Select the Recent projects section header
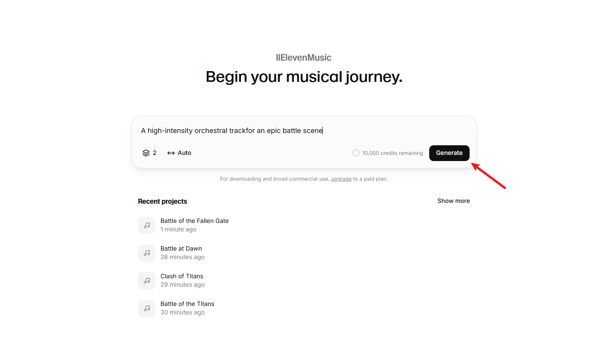611x364 pixels. pyautogui.click(x=162, y=201)
